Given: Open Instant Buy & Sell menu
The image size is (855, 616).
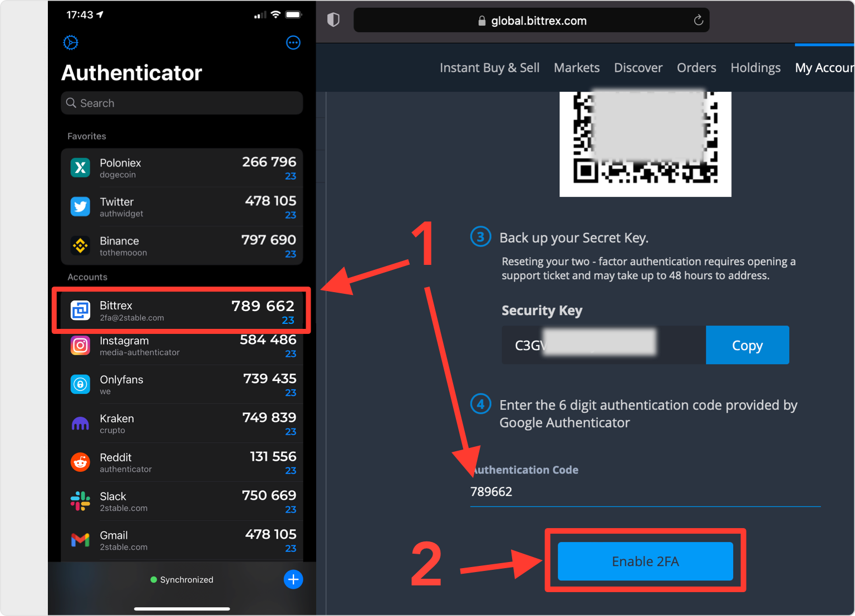Looking at the screenshot, I should [490, 68].
